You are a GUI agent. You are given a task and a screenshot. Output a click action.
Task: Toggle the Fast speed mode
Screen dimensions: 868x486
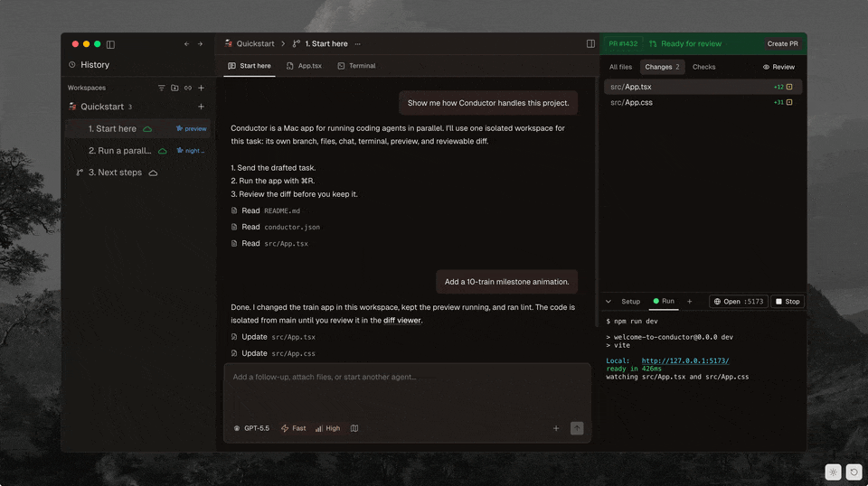[x=293, y=428]
